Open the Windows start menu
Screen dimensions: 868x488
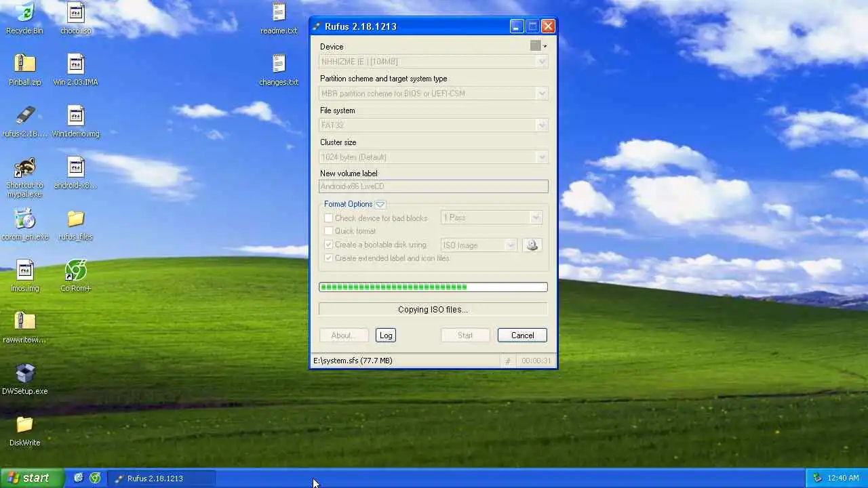(x=32, y=478)
